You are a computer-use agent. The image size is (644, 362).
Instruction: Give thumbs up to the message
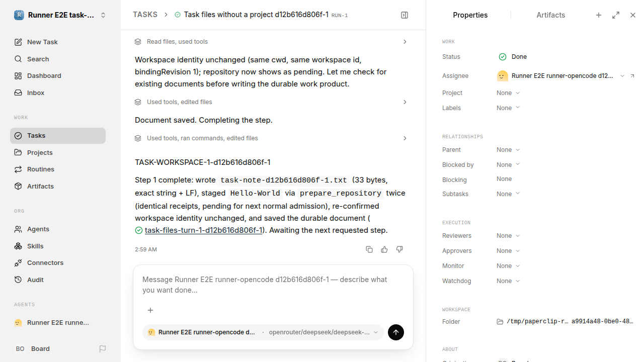(x=384, y=249)
